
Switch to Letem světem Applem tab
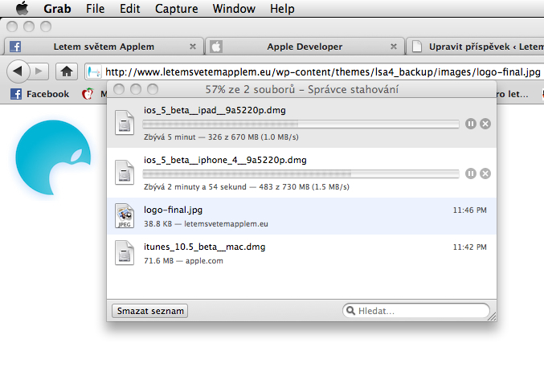pyautogui.click(x=104, y=47)
